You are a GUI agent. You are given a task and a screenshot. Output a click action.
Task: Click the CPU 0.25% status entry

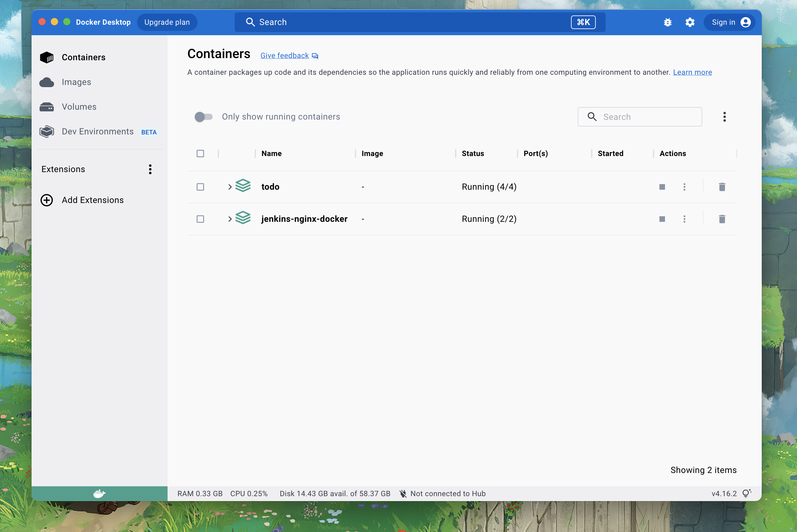[x=249, y=494]
